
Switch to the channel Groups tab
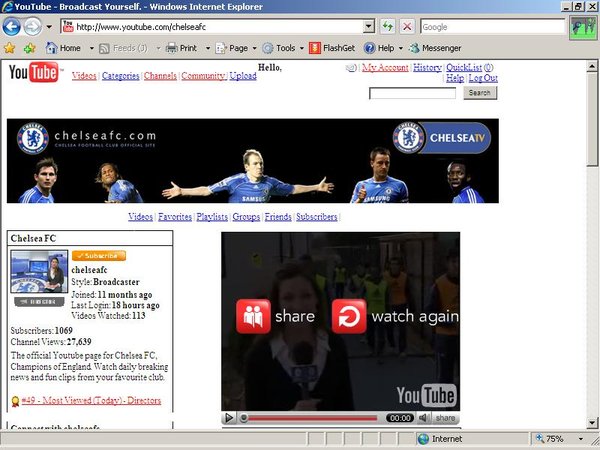coord(246,217)
